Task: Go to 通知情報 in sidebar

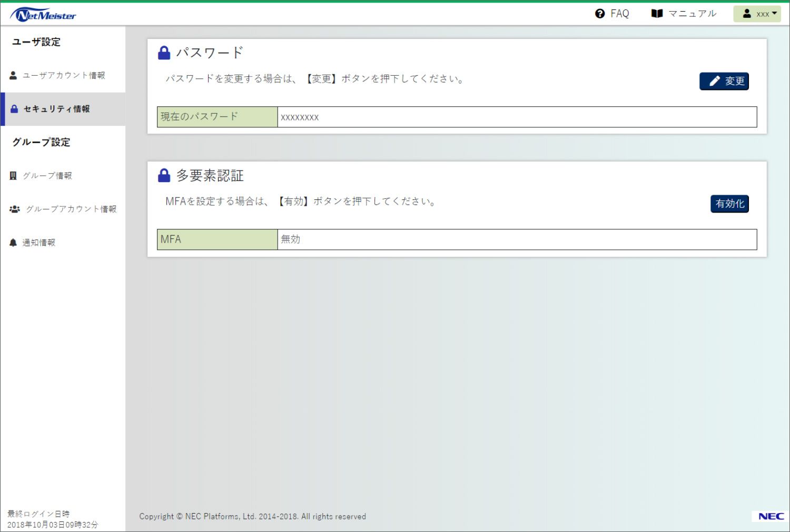Action: [x=39, y=243]
